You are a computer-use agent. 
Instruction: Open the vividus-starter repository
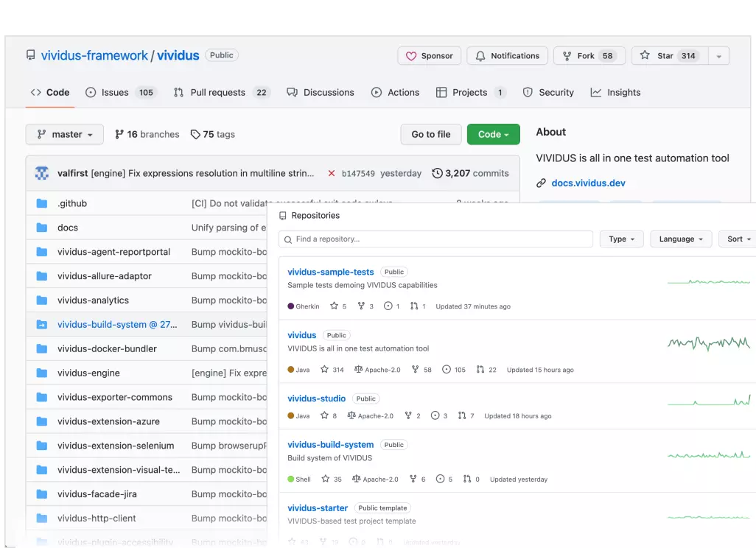coord(318,508)
